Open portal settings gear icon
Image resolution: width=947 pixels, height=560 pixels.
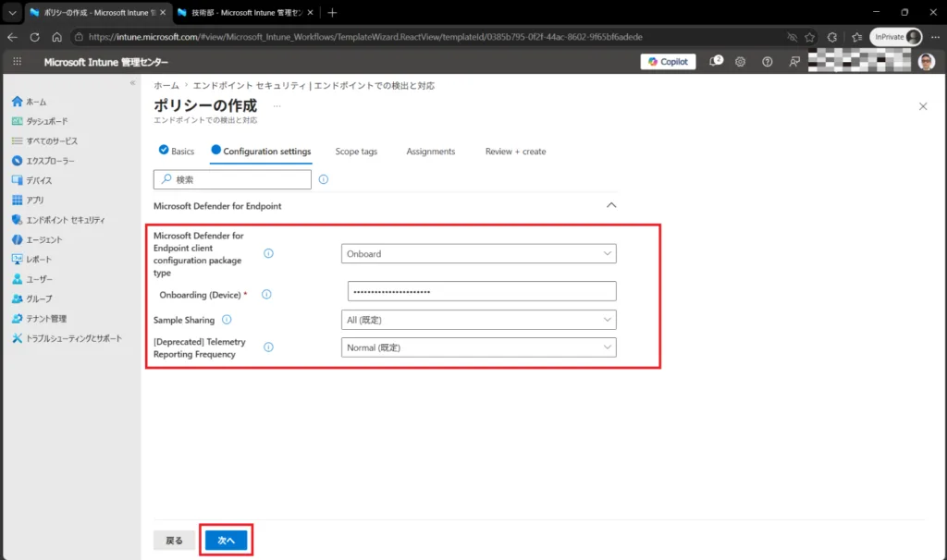(740, 62)
